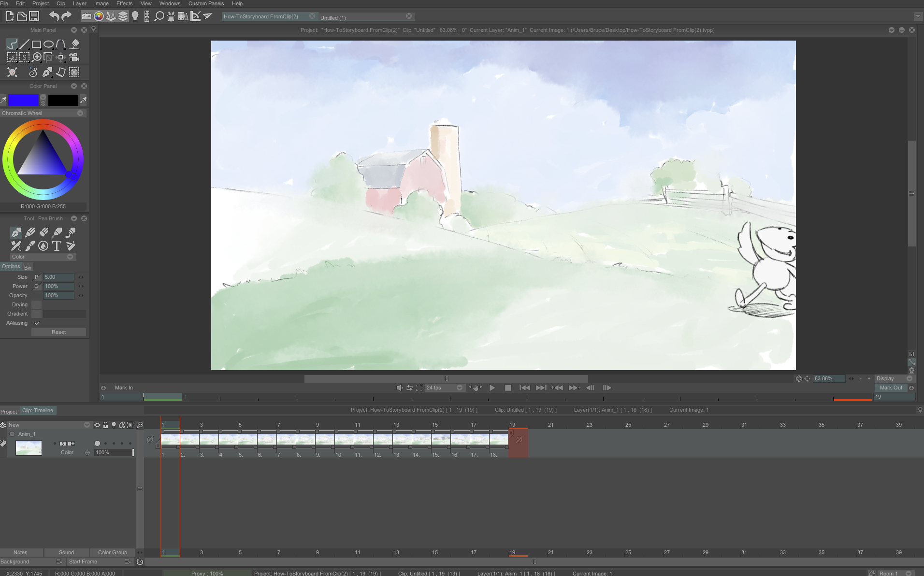Click the Color Group button

(112, 553)
